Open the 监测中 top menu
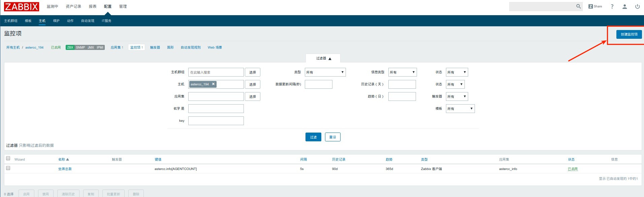The width and height of the screenshot is (644, 197). coord(52,6)
